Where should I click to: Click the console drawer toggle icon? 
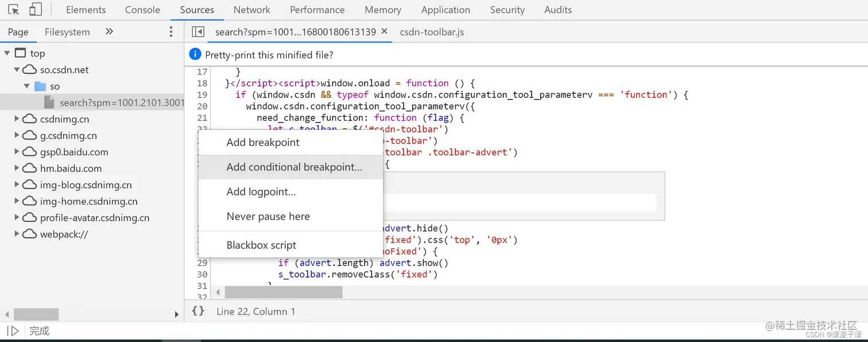tap(14, 331)
